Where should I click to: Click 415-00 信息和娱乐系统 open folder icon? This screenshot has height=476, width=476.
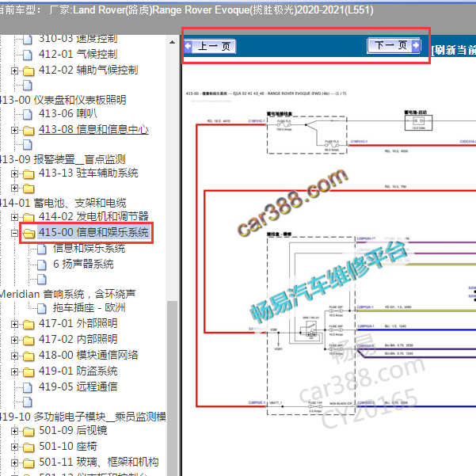[x=29, y=234]
